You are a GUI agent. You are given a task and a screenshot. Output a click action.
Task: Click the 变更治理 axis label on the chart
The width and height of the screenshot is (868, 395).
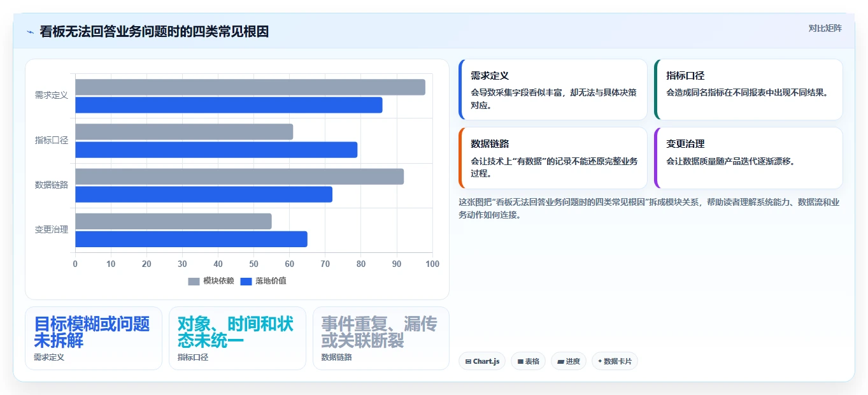[51, 229]
